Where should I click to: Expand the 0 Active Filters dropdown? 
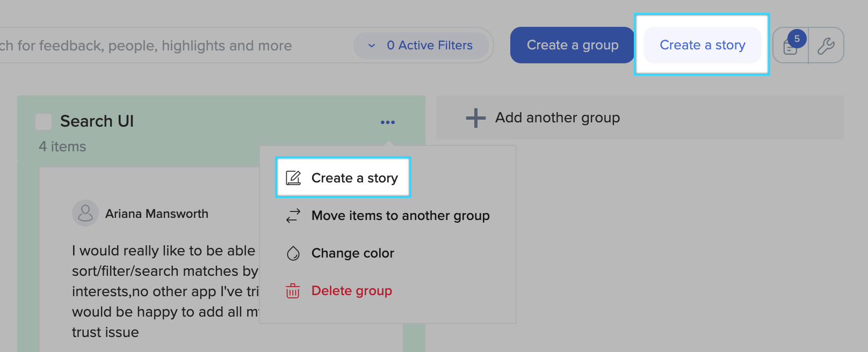click(x=421, y=46)
